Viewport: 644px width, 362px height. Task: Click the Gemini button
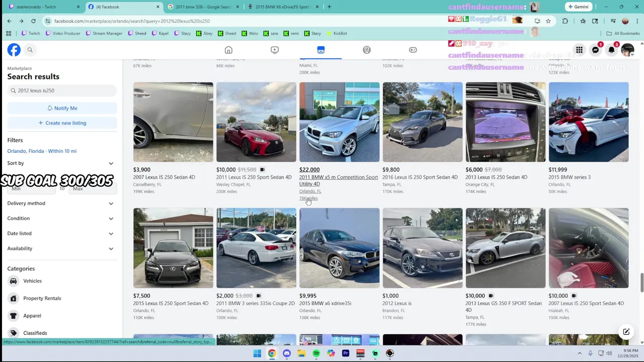pos(578,7)
